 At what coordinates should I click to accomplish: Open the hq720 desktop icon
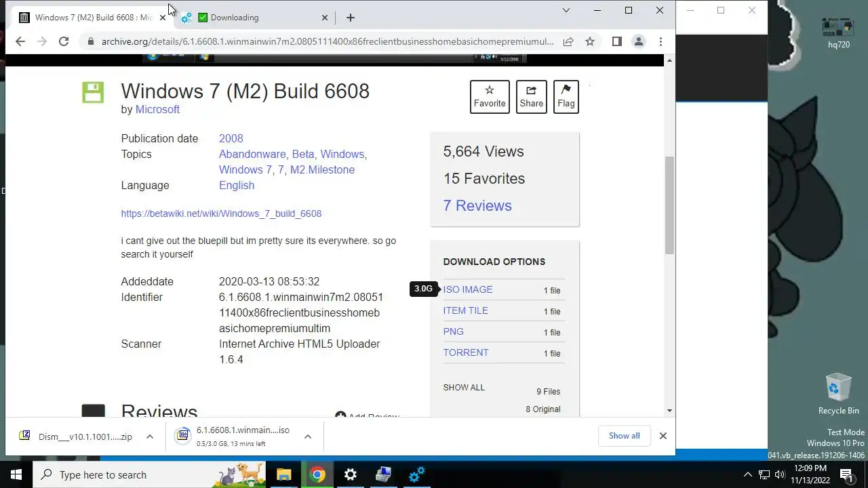838,33
